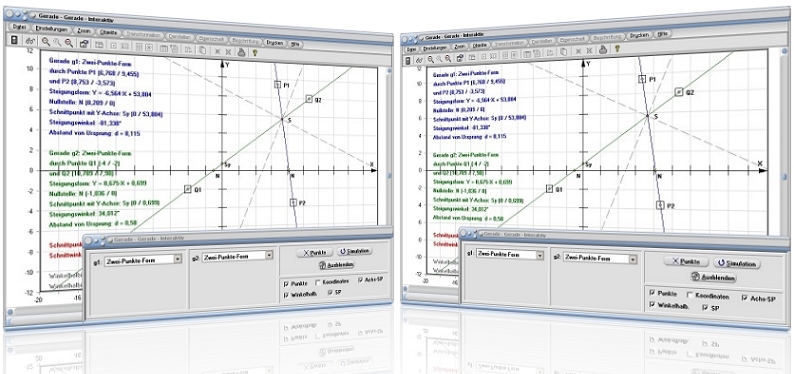Click the vertical scrollbar knob of the right window
The image size is (794, 374).
[x=785, y=178]
